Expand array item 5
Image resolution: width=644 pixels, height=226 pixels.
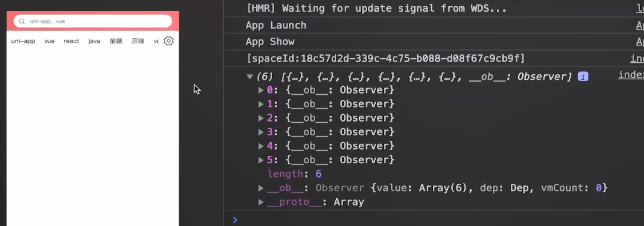(x=261, y=160)
